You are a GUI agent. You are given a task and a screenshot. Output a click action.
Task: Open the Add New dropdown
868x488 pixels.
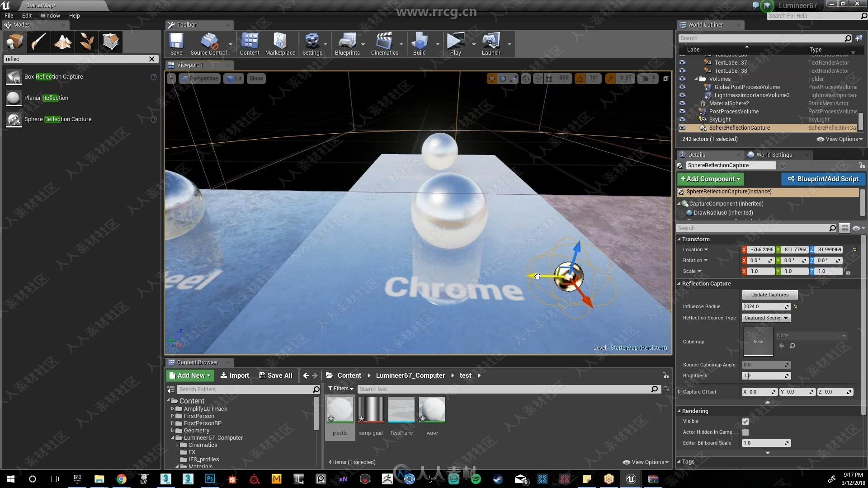[x=189, y=375]
